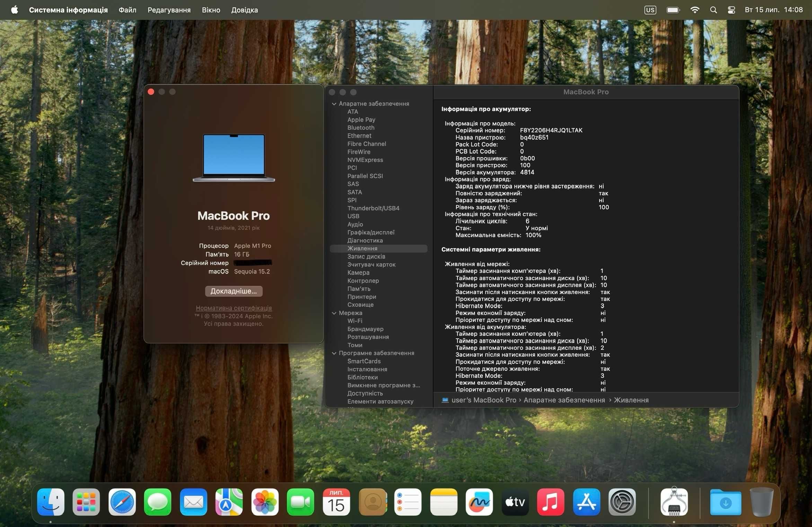812x527 pixels.
Task: Click Sequoia 15.2 macOS version
Action: click(251, 271)
